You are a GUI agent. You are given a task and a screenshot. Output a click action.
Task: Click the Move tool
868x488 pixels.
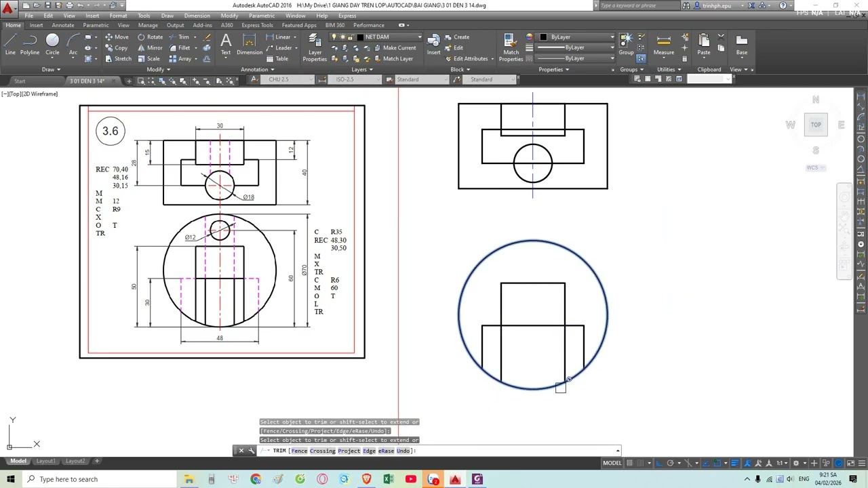117,37
